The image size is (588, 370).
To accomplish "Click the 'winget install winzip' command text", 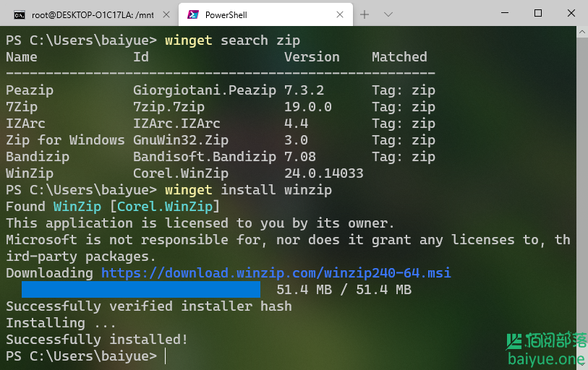I will tap(248, 189).
